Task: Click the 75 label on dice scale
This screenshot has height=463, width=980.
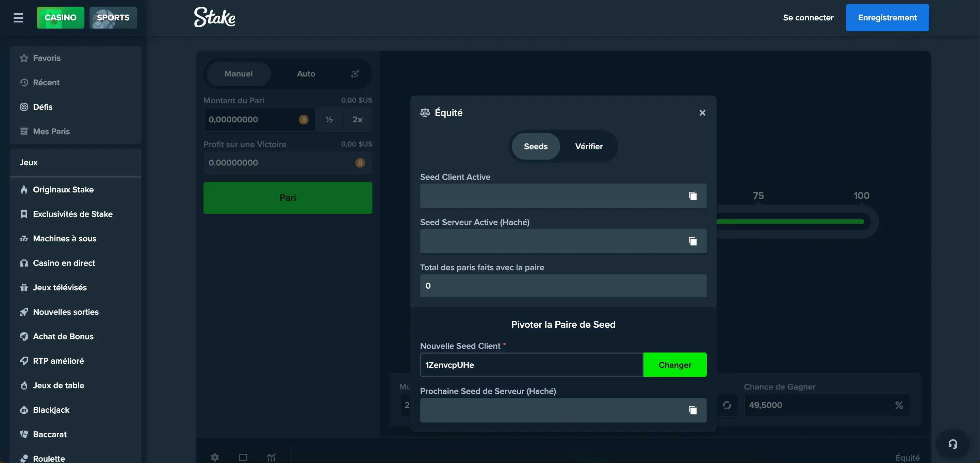Action: click(758, 195)
